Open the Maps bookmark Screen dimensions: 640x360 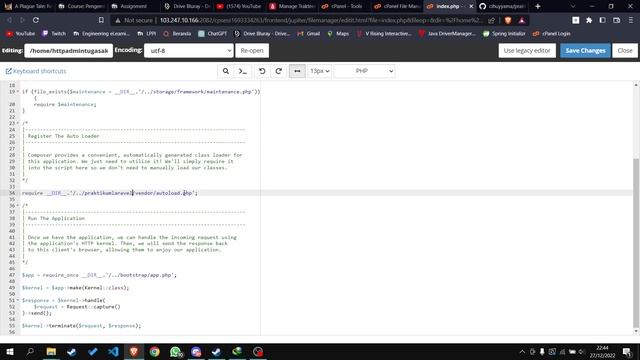click(x=338, y=33)
